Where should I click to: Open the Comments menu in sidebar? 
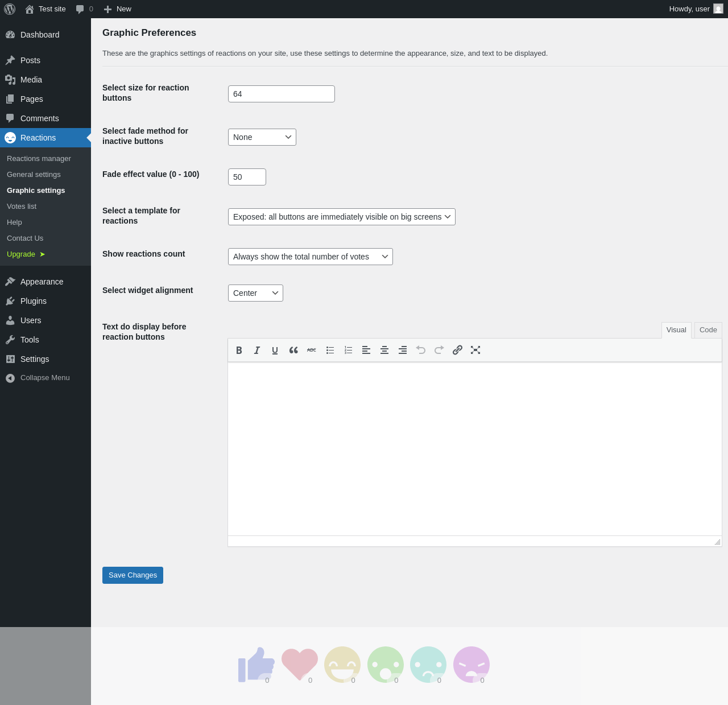45,118
